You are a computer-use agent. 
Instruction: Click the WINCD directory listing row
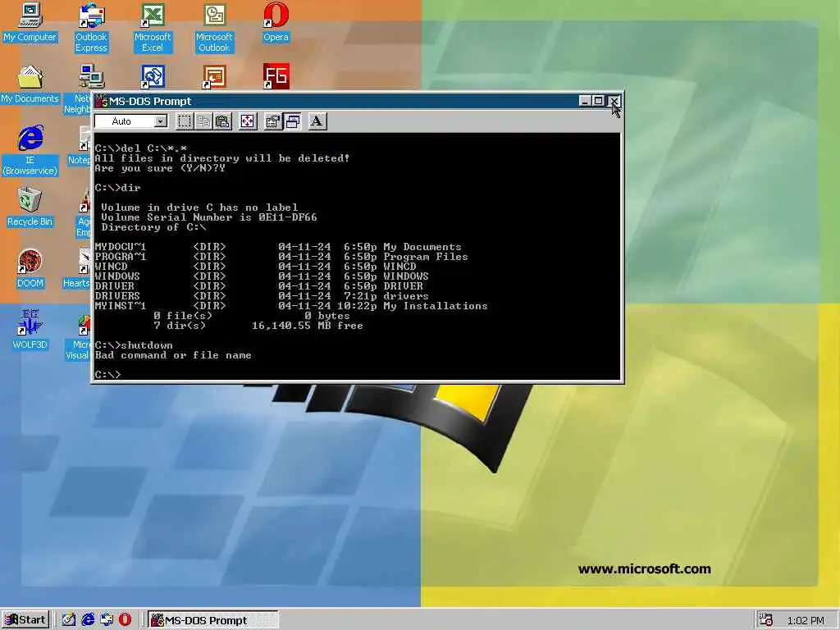tap(256, 267)
